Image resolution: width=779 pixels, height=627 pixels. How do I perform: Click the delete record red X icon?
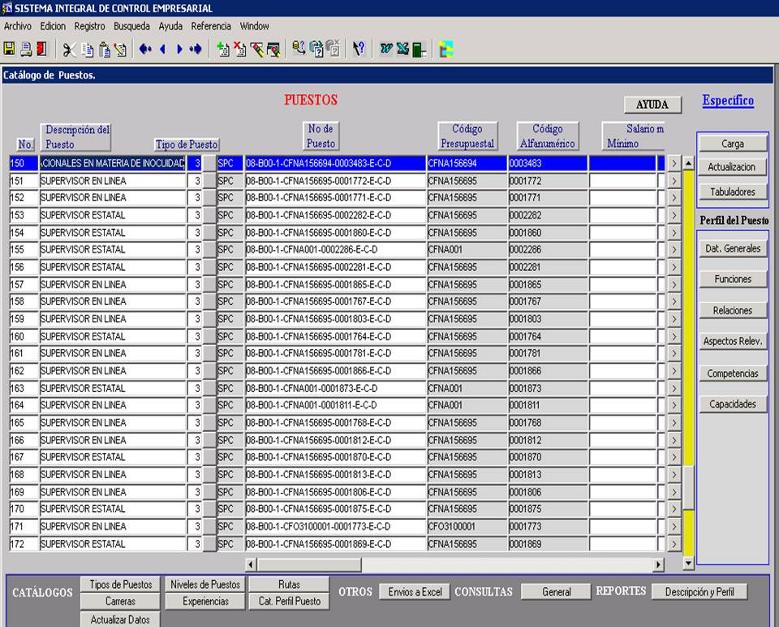(242, 49)
